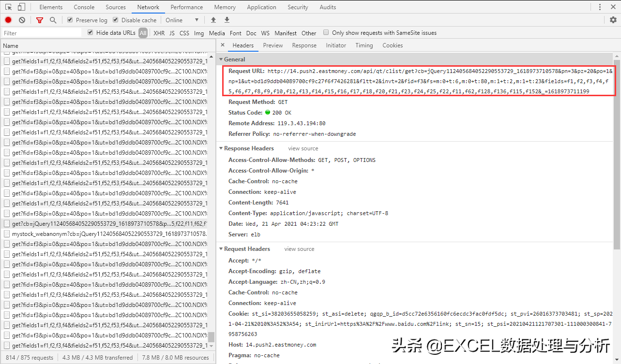Focus the Filter text input
This screenshot has width=621, height=364.
point(42,33)
